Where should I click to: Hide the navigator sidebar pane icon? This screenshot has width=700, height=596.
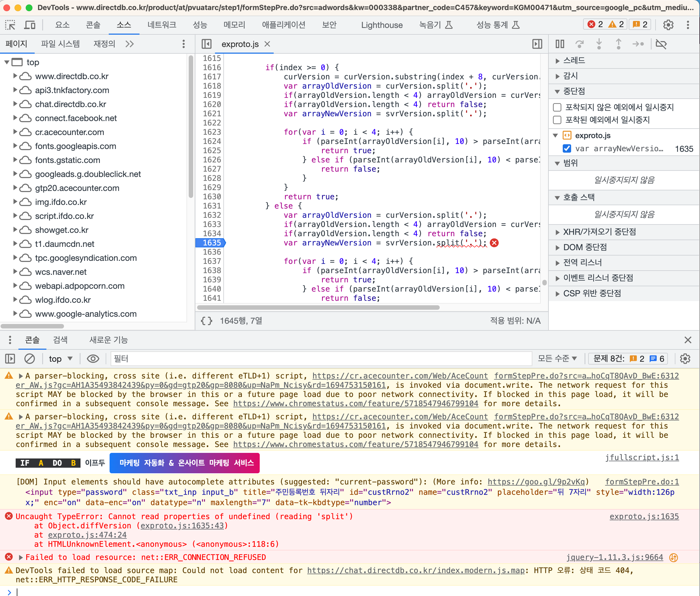206,44
